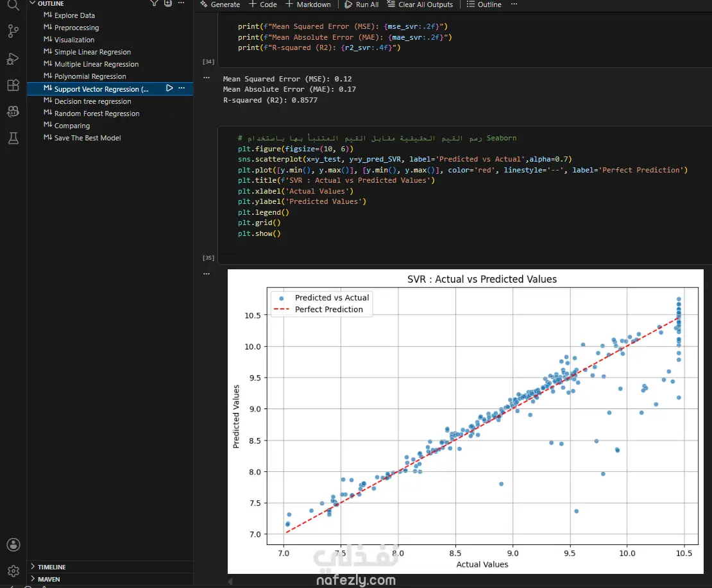712x588 pixels.
Task: Open the Testing flask view
Action: [x=13, y=139]
